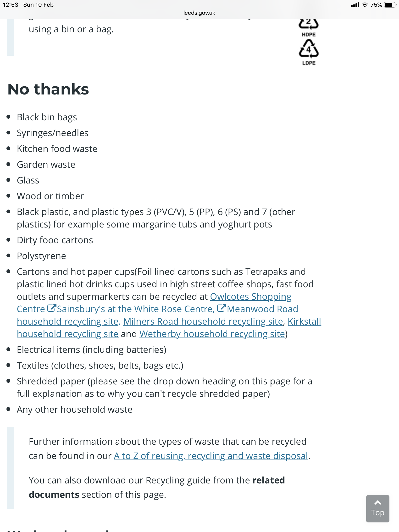
Task: Tap the battery icon in status bar
Action: click(x=390, y=5)
